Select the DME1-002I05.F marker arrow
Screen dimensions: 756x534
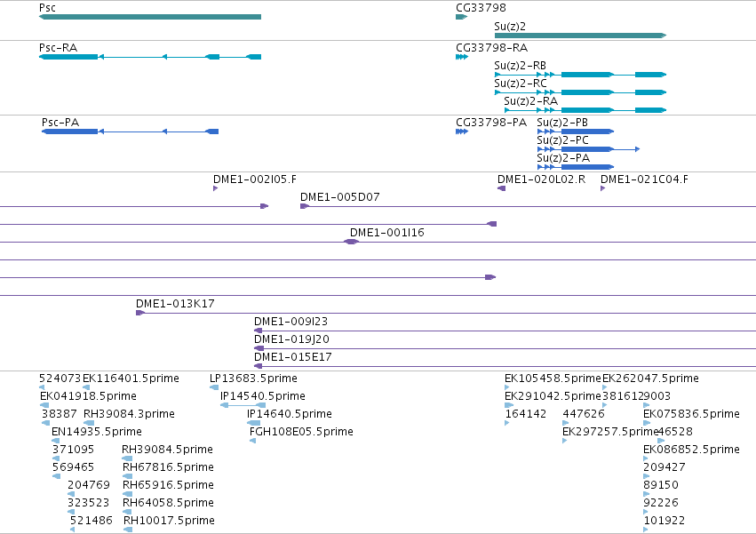click(x=216, y=188)
